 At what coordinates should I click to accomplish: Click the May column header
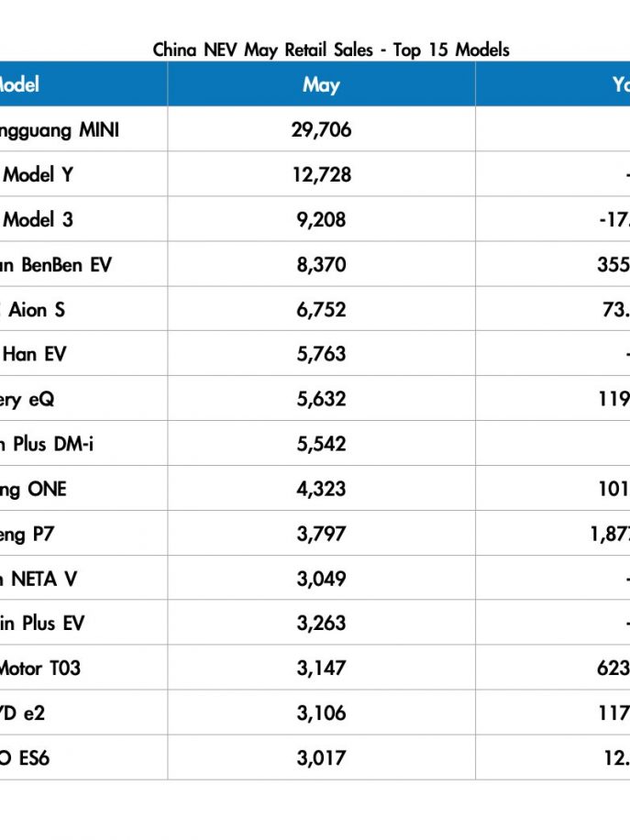pyautogui.click(x=322, y=84)
